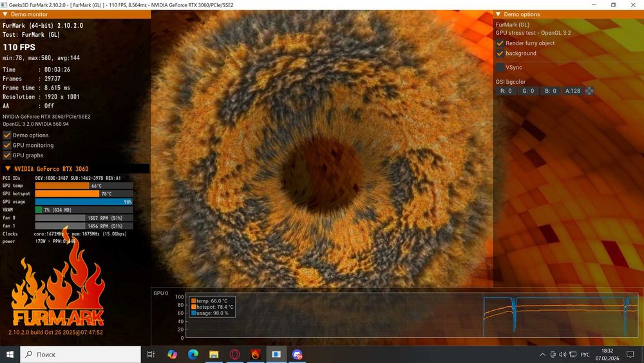
Task: Click the min:78, max:580, avg:144 text
Action: click(x=41, y=58)
